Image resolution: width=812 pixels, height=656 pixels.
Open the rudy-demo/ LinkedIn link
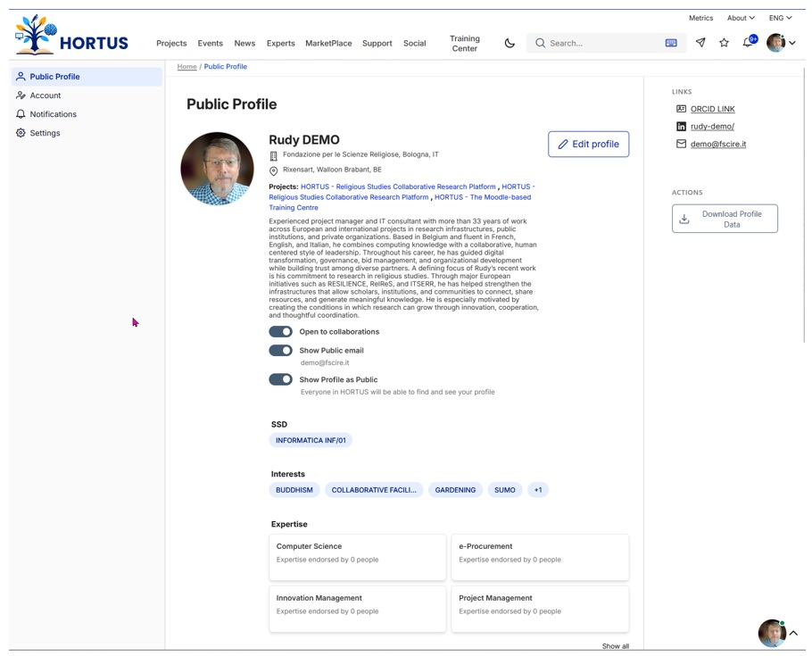[712, 127]
